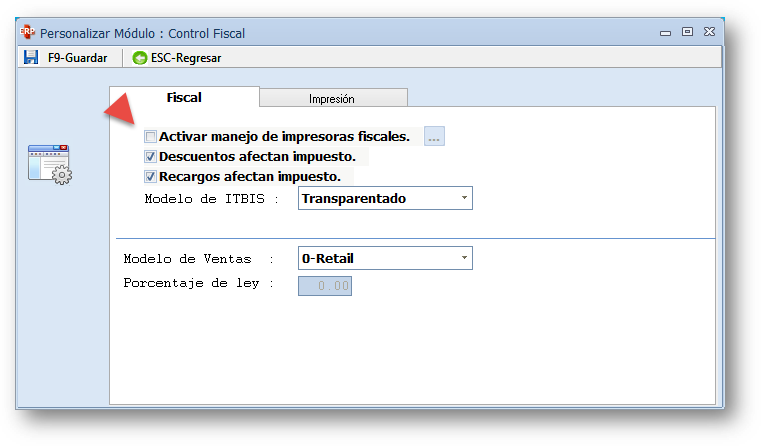Enable Activar manejo de impresoras fiscales
761x446 pixels.
point(151,137)
